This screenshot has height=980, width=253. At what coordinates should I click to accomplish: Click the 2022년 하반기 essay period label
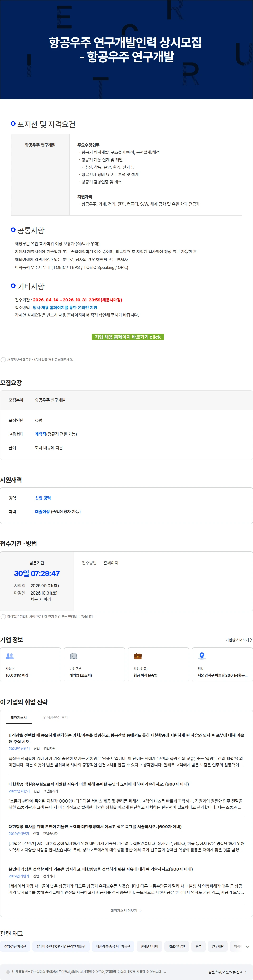tap(19, 791)
